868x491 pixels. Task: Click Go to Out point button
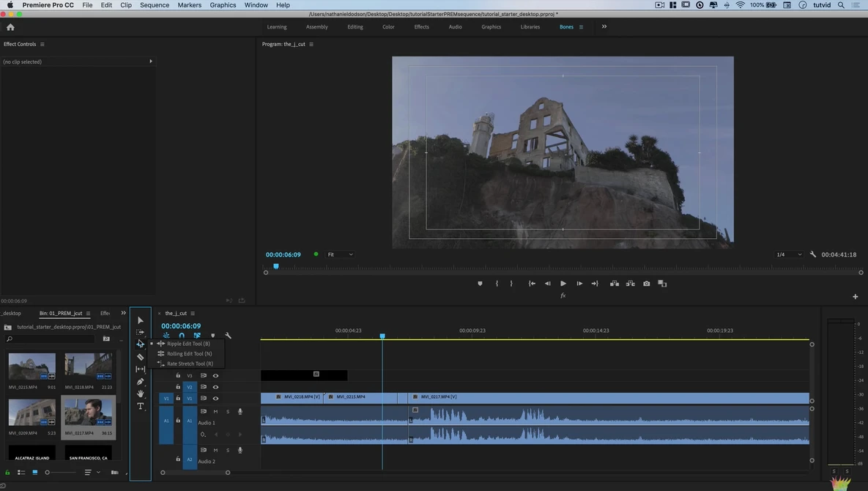595,284
